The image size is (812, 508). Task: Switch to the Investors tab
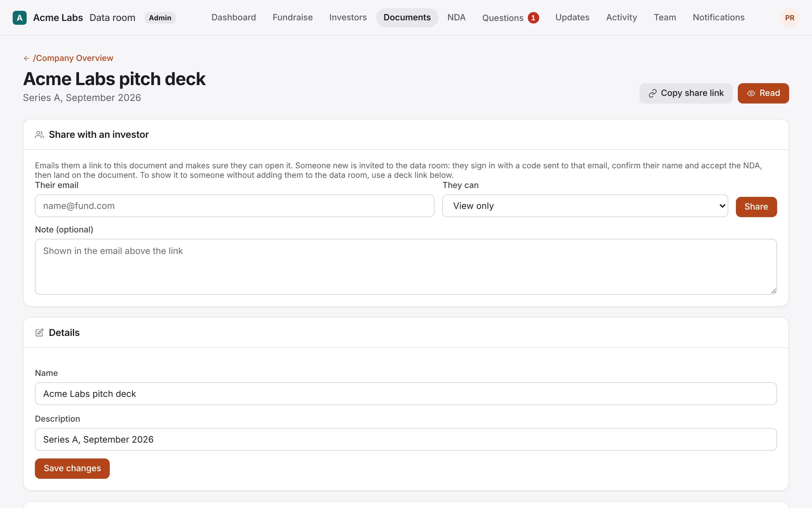click(348, 17)
